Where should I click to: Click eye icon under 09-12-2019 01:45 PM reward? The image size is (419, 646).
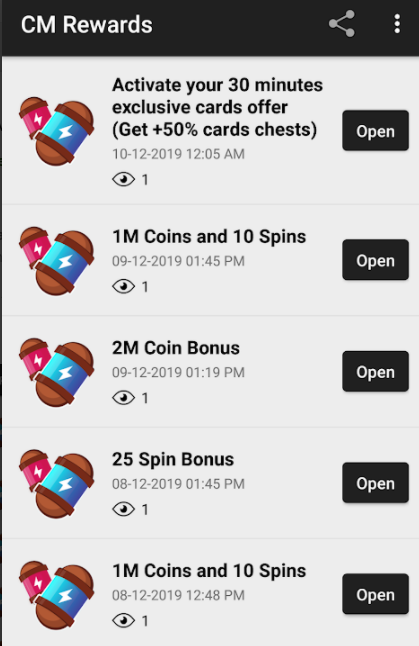coord(124,287)
